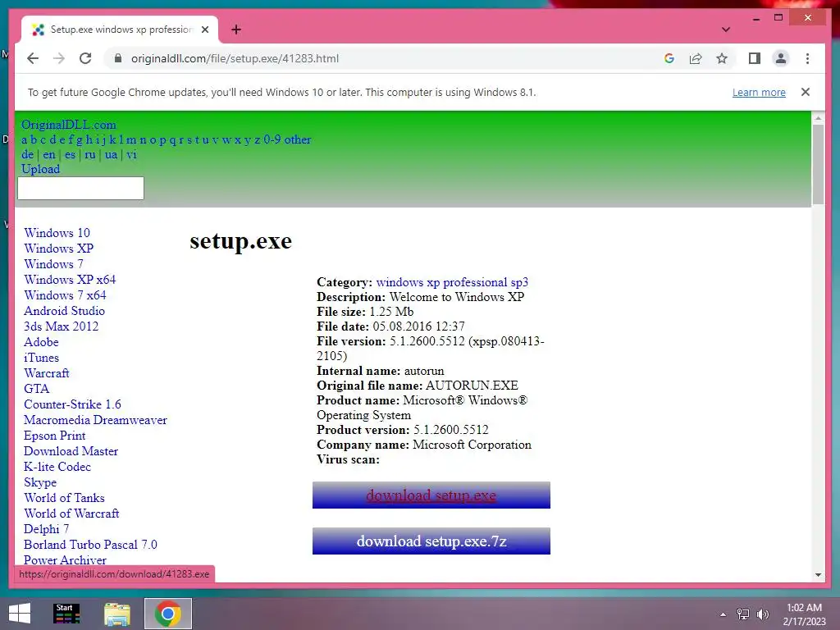Click the download setup.exe button

(431, 495)
